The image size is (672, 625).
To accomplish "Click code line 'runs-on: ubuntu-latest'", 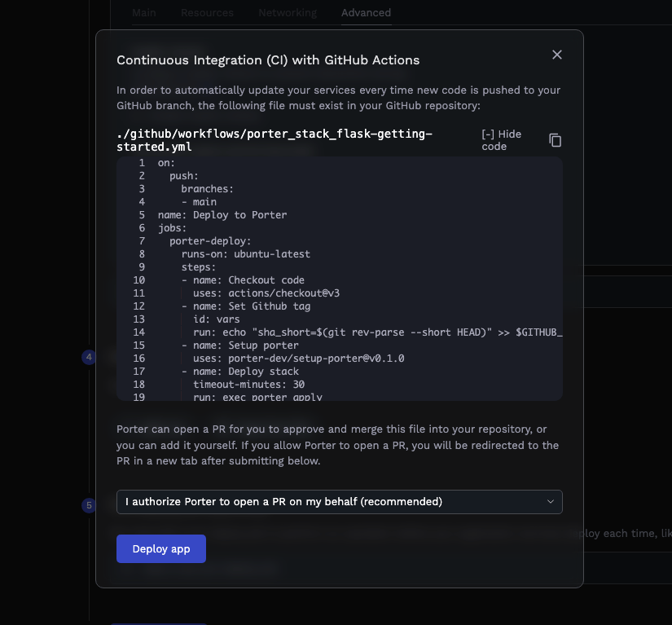I will [x=245, y=253].
